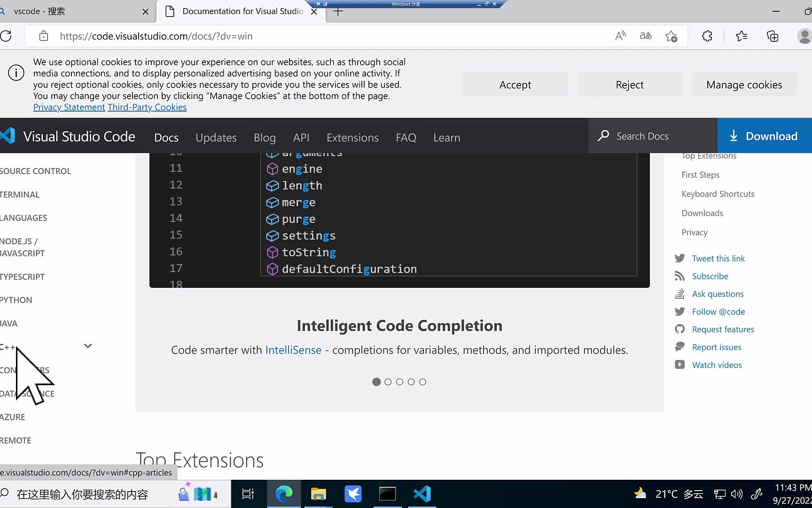
Task: Open the Extensions nav item
Action: click(352, 137)
